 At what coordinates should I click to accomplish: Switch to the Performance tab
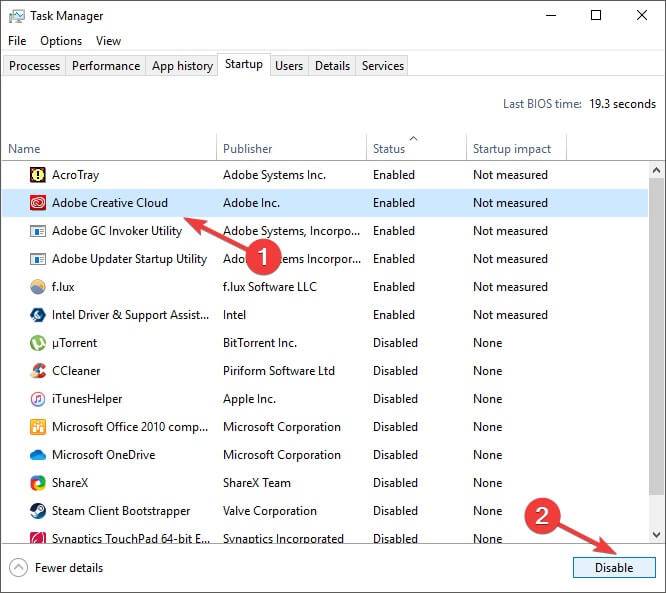point(106,66)
